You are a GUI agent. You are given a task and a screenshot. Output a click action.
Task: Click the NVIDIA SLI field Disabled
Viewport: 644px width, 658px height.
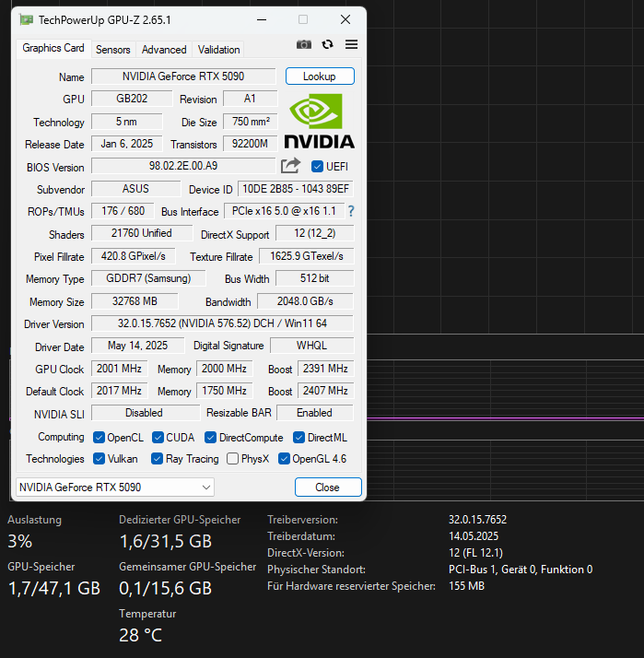click(146, 413)
